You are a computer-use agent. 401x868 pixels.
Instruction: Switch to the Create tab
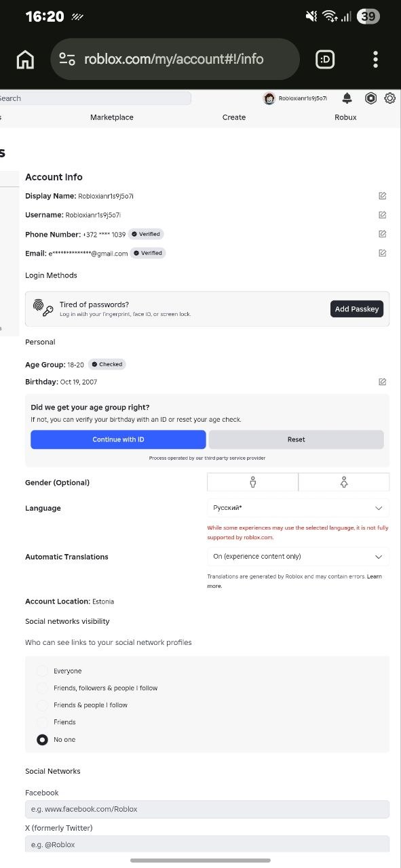click(234, 117)
